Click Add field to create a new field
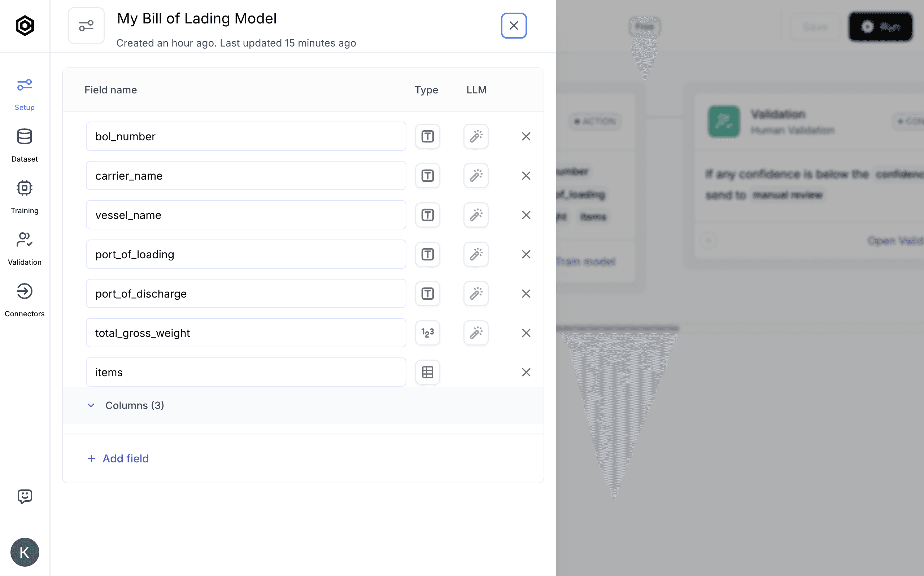The height and width of the screenshot is (576, 924). click(x=118, y=458)
